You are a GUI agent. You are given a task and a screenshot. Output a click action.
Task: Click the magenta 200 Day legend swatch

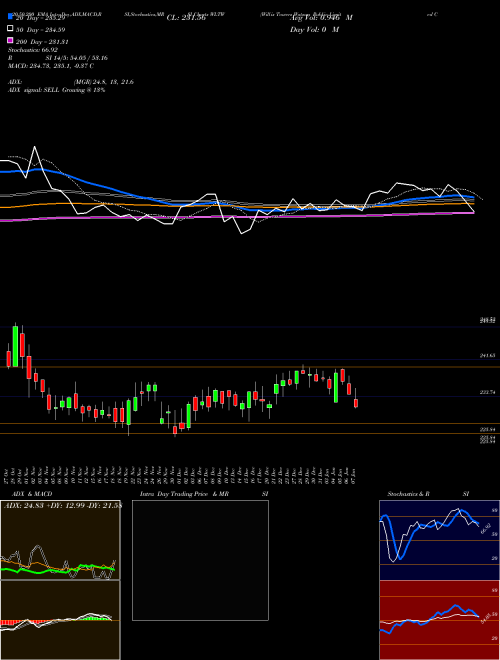(10, 41)
